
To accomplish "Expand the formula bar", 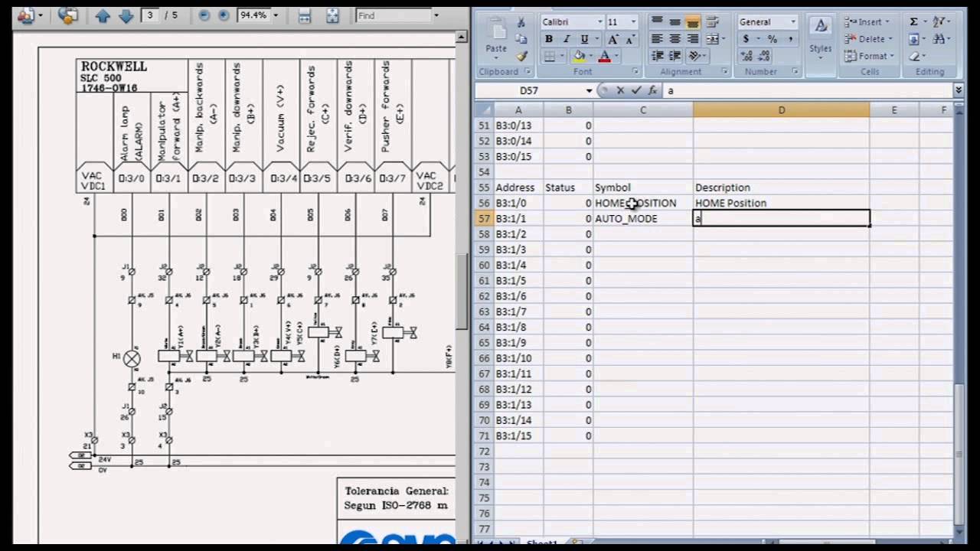I will point(958,90).
